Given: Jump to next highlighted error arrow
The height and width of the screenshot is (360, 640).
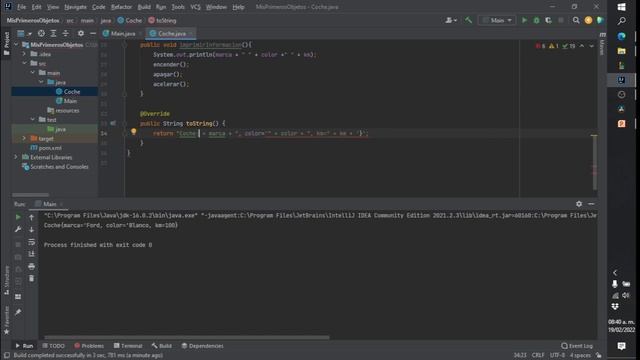Looking at the screenshot, I should pyautogui.click(x=591, y=46).
